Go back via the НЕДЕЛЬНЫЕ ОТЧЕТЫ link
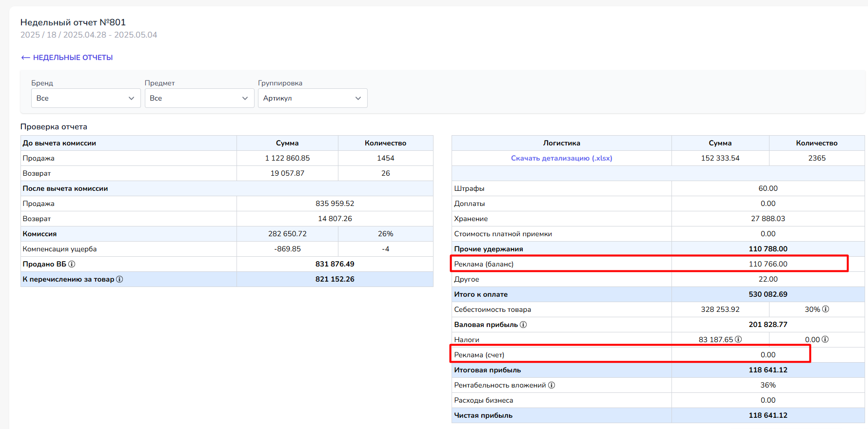The image size is (868, 429). pyautogui.click(x=73, y=58)
